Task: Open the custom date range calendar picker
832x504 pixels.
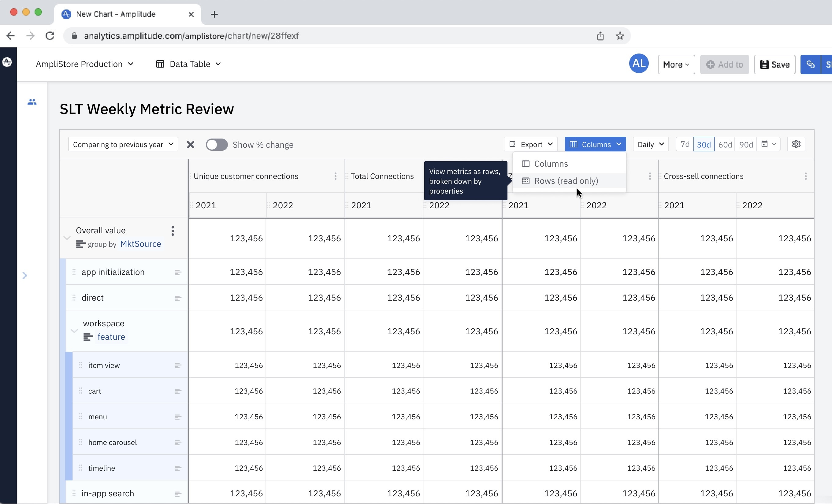Action: tap(768, 144)
